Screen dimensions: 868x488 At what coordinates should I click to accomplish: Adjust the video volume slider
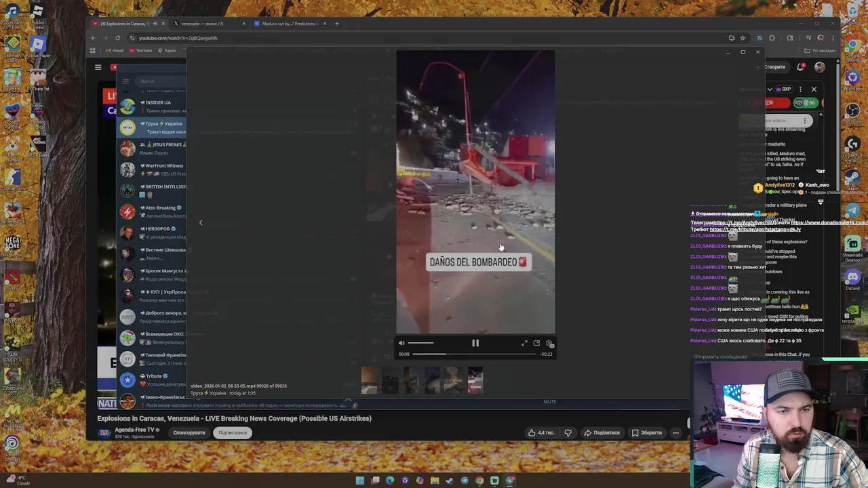[x=420, y=344]
